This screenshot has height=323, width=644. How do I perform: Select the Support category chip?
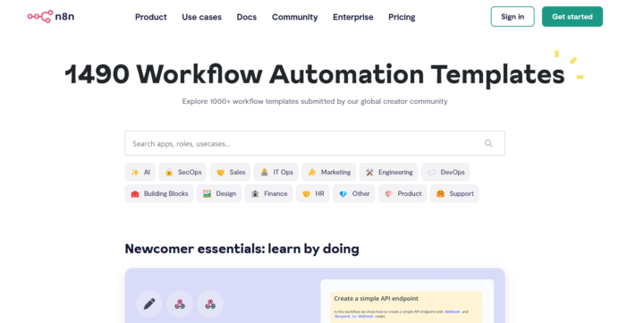pyautogui.click(x=454, y=193)
